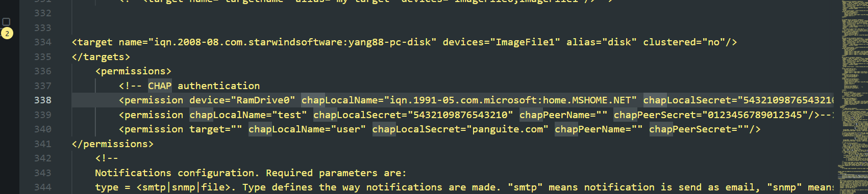The width and height of the screenshot is (868, 194).
Task: Place cursor in the closing targets tag
Action: coord(101,57)
